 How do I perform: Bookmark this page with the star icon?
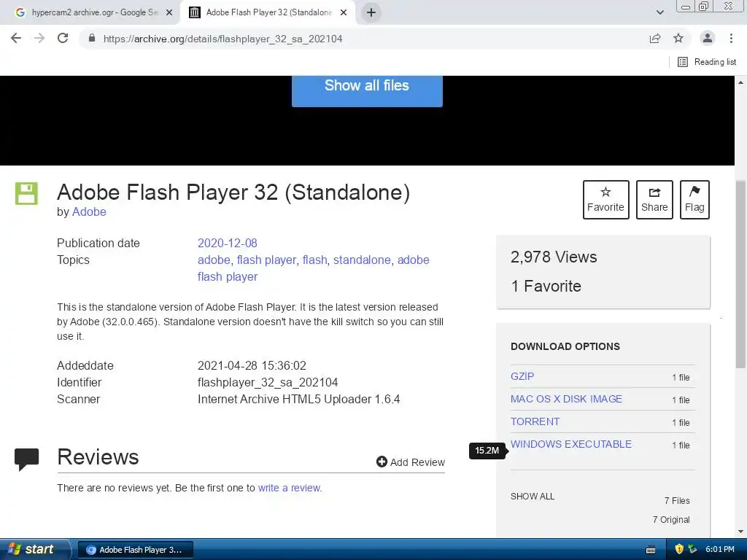click(x=678, y=39)
